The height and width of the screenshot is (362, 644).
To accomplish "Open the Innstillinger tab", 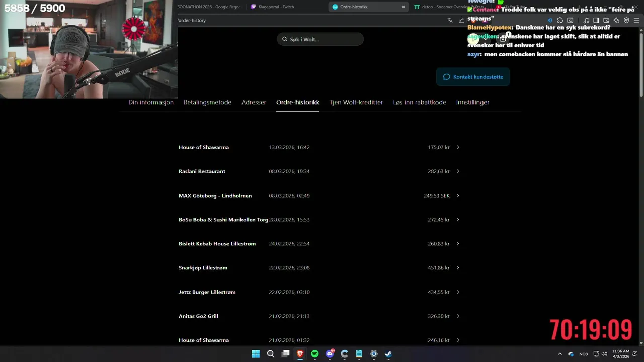I will coord(472,102).
